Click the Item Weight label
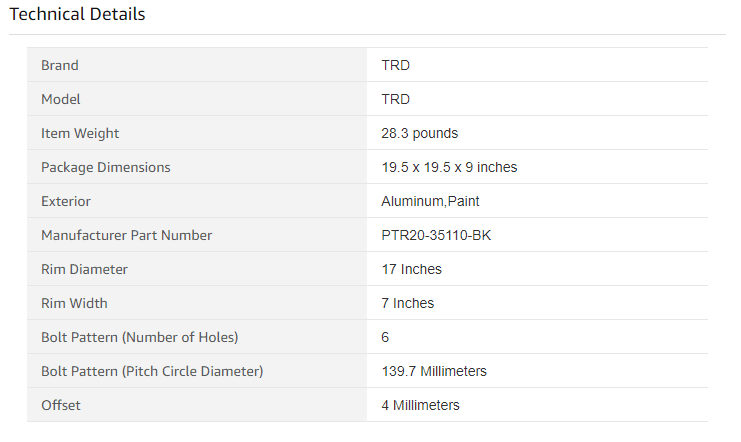Screen dimensions: 741x442 click(80, 133)
